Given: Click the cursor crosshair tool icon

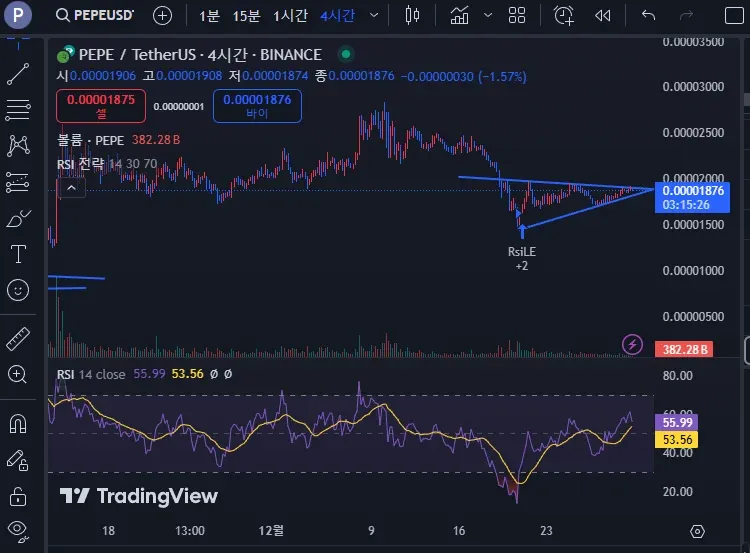Looking at the screenshot, I should click(x=18, y=43).
